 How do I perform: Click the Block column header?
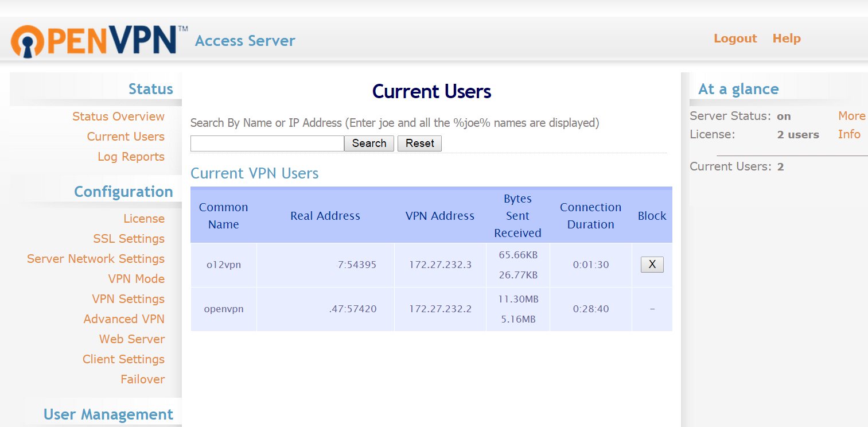[x=652, y=216]
